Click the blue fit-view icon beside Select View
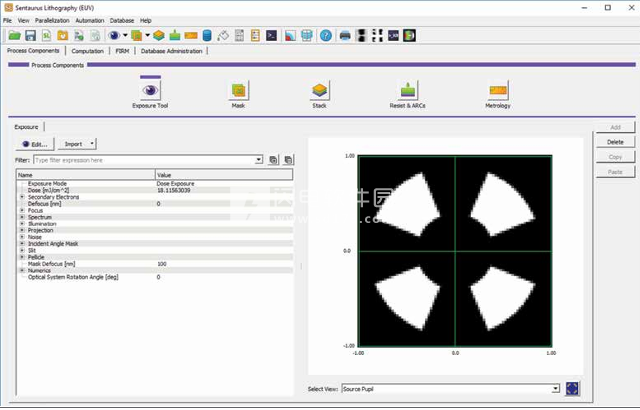640x410 pixels. point(572,389)
